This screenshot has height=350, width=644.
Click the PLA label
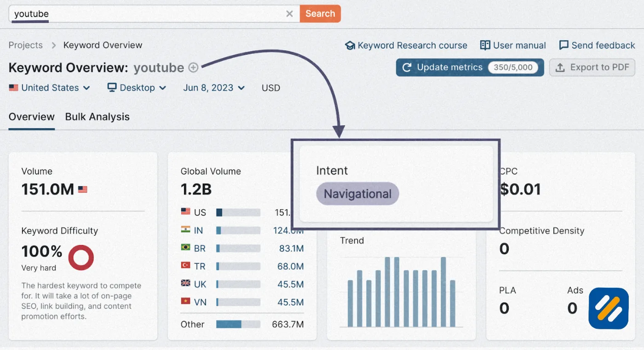(x=508, y=290)
